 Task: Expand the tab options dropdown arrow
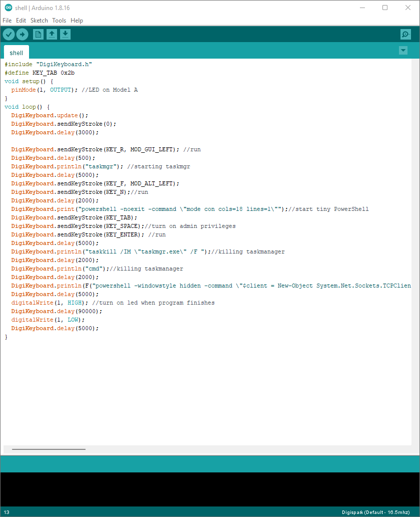403,51
